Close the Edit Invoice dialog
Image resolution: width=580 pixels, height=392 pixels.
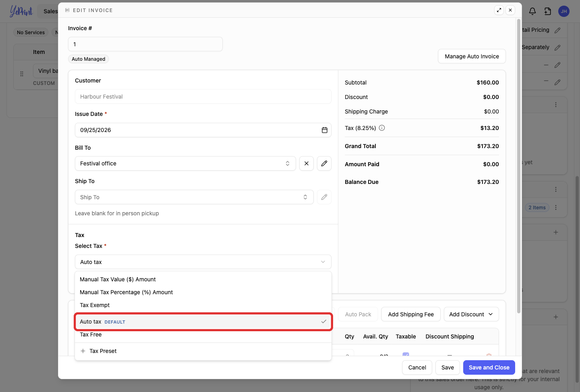510,10
